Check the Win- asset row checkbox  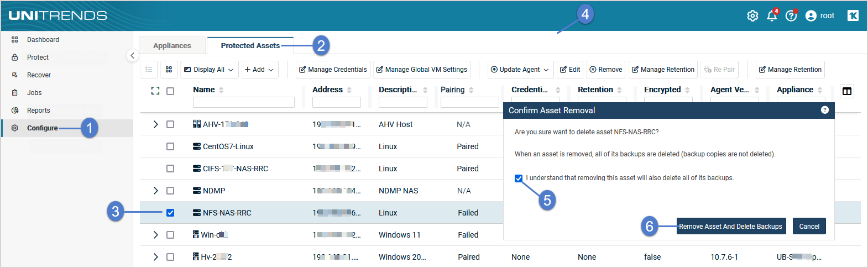coord(170,235)
